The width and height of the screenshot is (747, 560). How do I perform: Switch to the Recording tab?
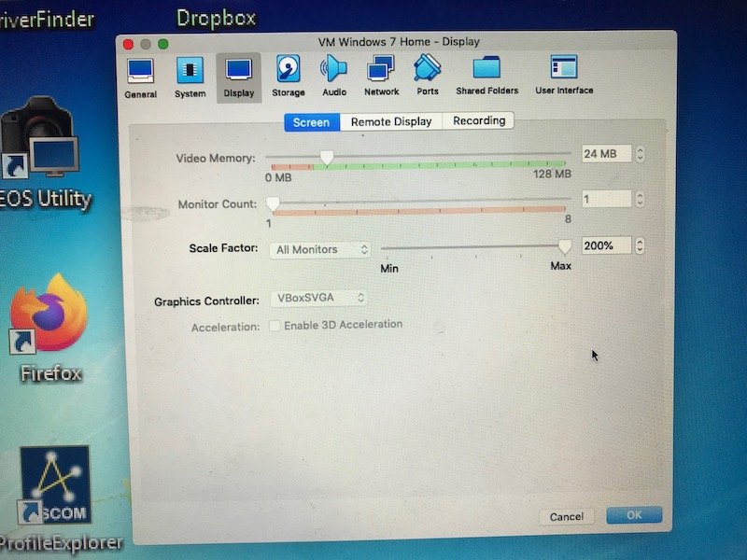(479, 120)
